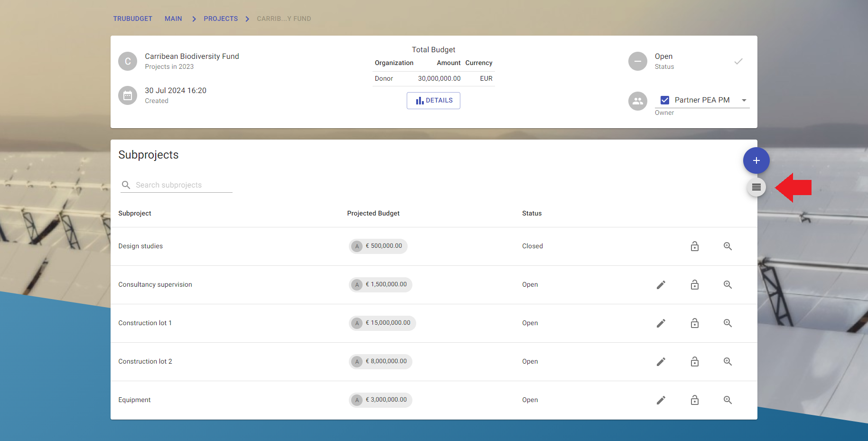The width and height of the screenshot is (868, 441).
Task: View details of Construction lot 1
Action: [728, 323]
